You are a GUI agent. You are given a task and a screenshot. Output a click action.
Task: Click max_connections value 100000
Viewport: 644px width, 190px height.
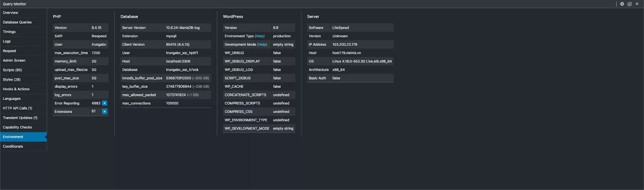click(x=172, y=103)
